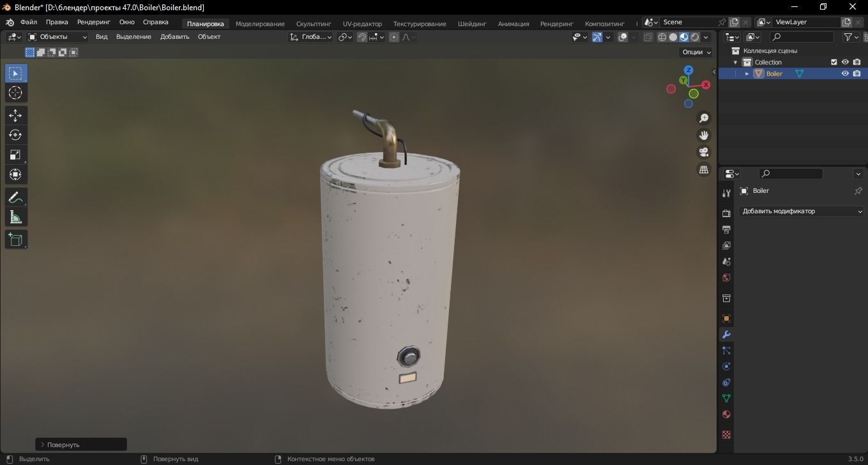Screen dimensions: 868x465
Task: Switch to wireframe viewport shading
Action: pos(662,36)
